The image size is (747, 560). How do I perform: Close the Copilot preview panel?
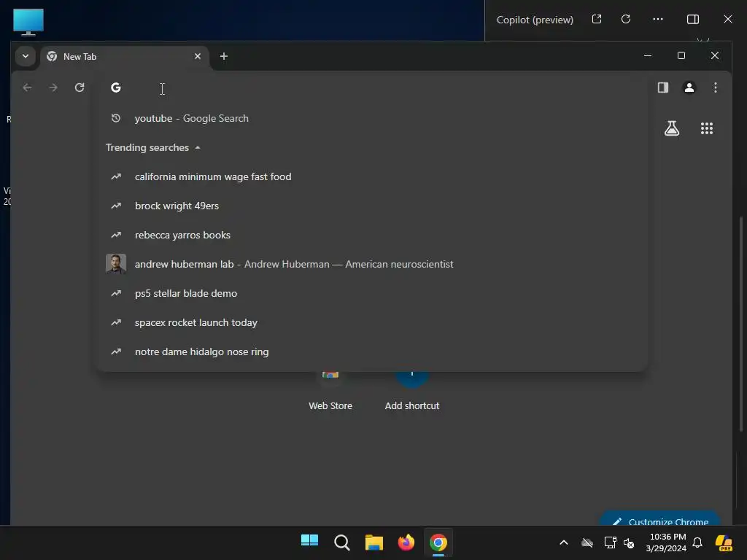click(728, 19)
